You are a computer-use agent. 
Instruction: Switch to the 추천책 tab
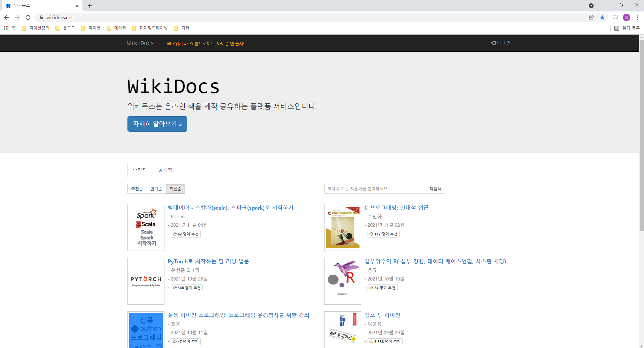(x=140, y=170)
